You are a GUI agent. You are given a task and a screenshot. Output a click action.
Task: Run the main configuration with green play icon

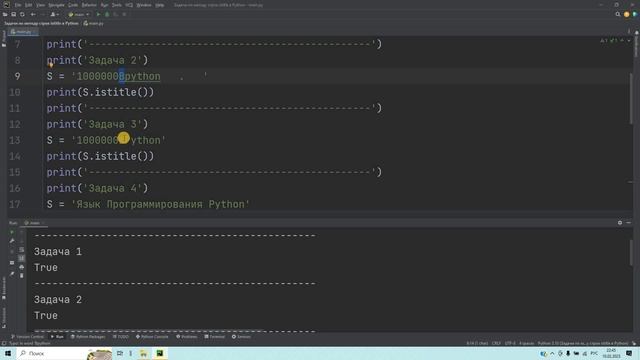pos(98,14)
